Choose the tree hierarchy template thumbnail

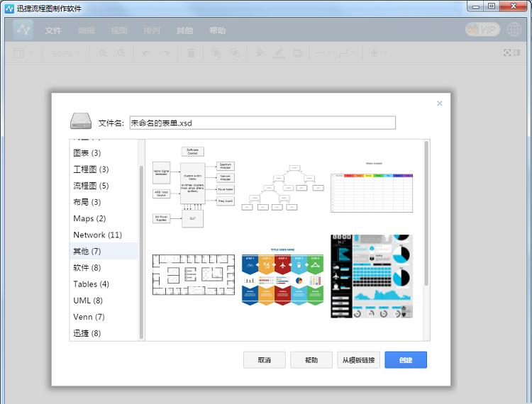pos(282,188)
